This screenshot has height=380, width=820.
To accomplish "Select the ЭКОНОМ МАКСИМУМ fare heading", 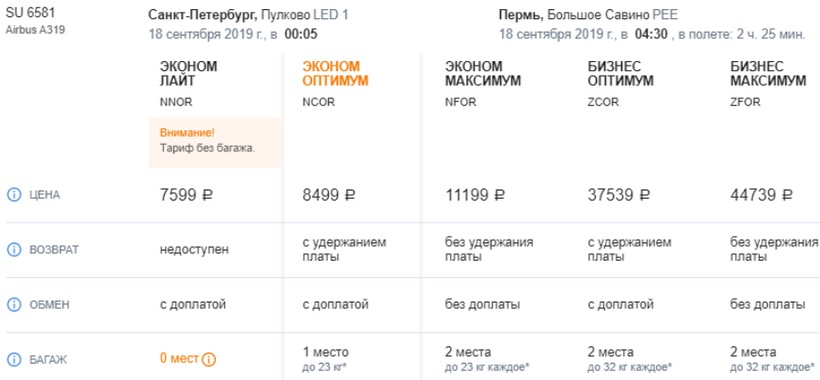I will [x=483, y=74].
